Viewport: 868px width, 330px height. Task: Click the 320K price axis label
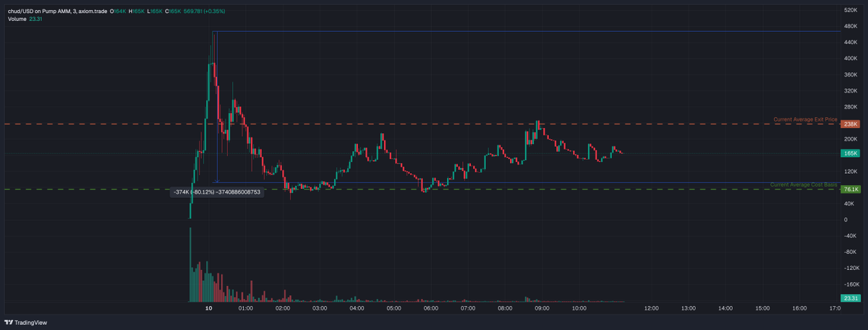[851, 90]
